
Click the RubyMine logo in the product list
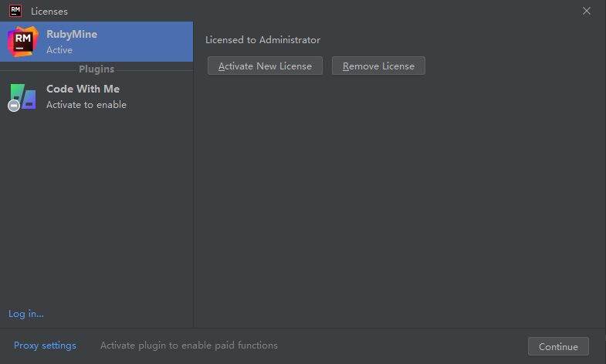23,42
